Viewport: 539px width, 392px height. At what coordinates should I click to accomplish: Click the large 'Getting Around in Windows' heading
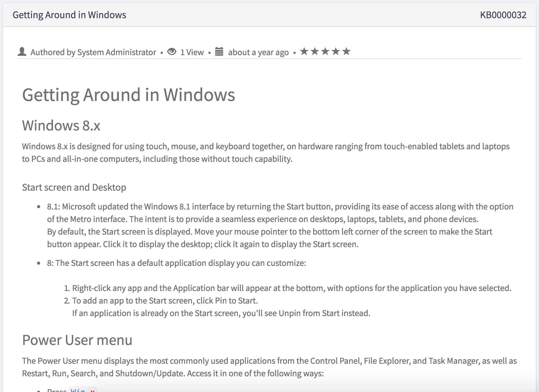pos(129,95)
